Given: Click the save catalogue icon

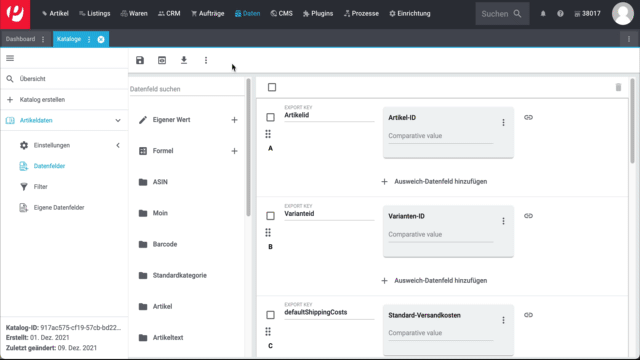Looking at the screenshot, I should point(140,60).
